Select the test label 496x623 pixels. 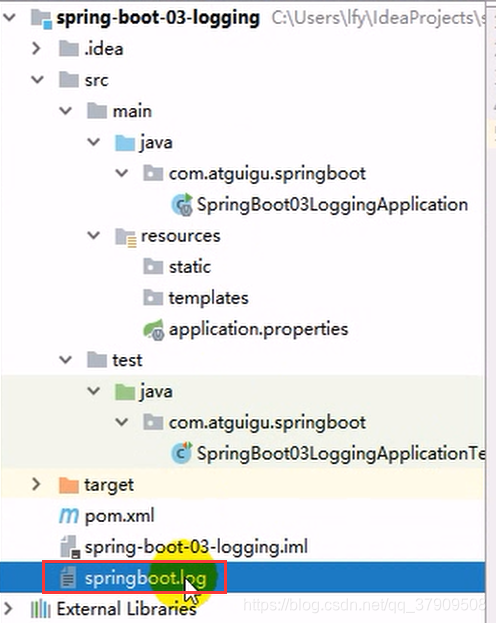(127, 360)
